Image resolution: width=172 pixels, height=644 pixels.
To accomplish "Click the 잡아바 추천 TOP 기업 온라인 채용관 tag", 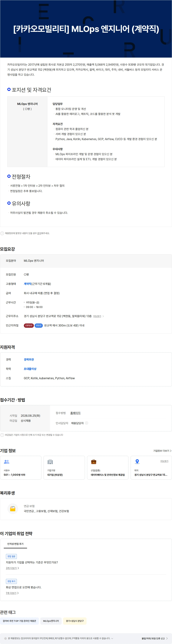I will coord(20,621).
